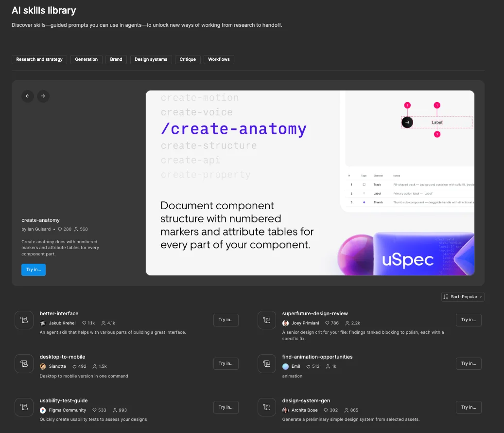Click the superfuture-design-review skill icon
The width and height of the screenshot is (504, 433).
tap(266, 320)
